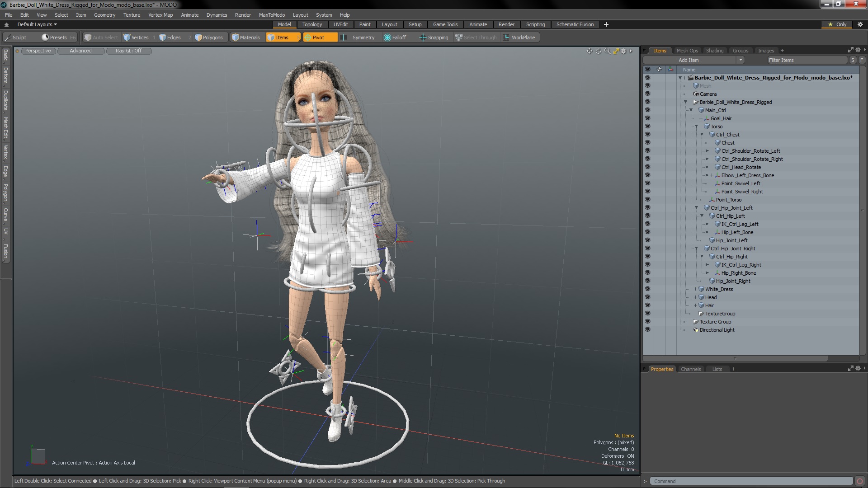Toggle Snapping

point(434,38)
